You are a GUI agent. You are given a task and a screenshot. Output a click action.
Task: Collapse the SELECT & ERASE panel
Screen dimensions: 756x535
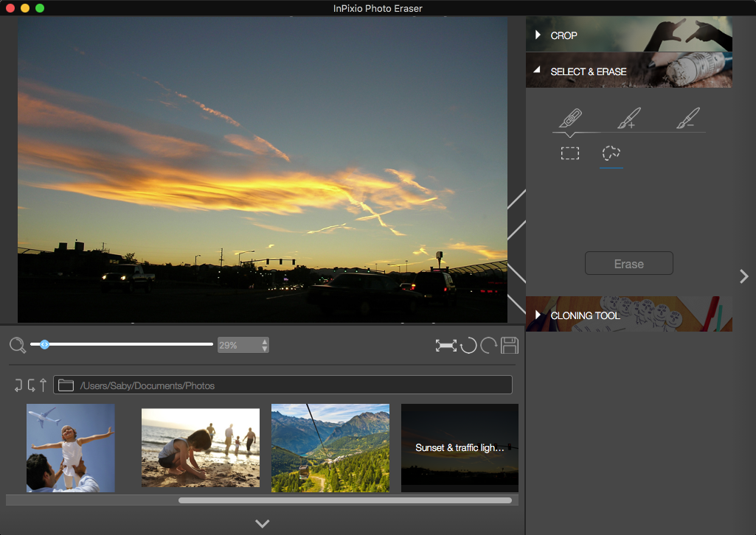coord(537,70)
